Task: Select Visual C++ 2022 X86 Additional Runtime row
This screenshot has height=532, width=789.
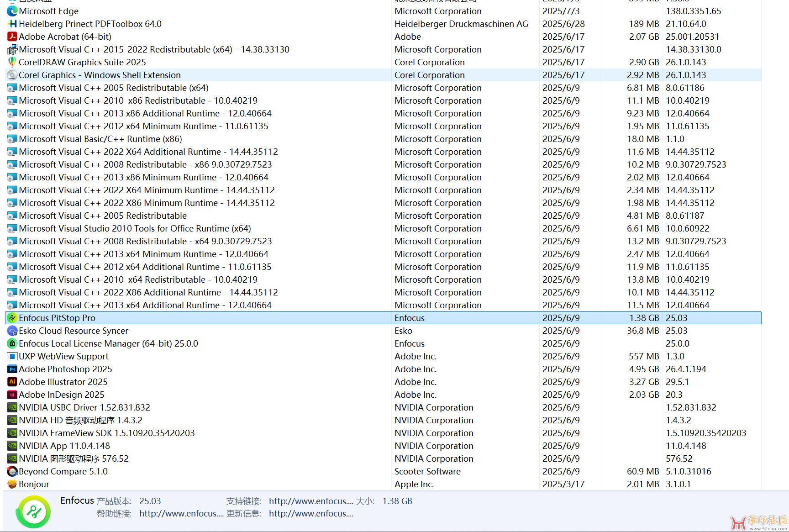Action: pyautogui.click(x=383, y=292)
